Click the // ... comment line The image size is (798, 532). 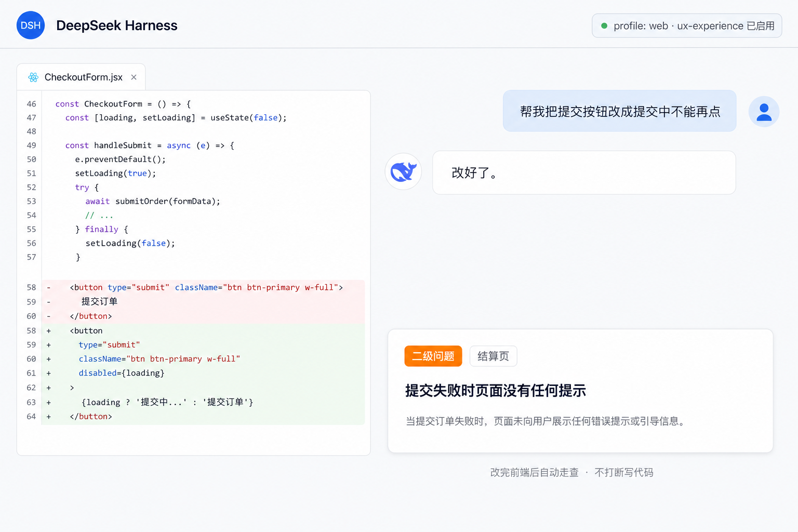click(99, 216)
